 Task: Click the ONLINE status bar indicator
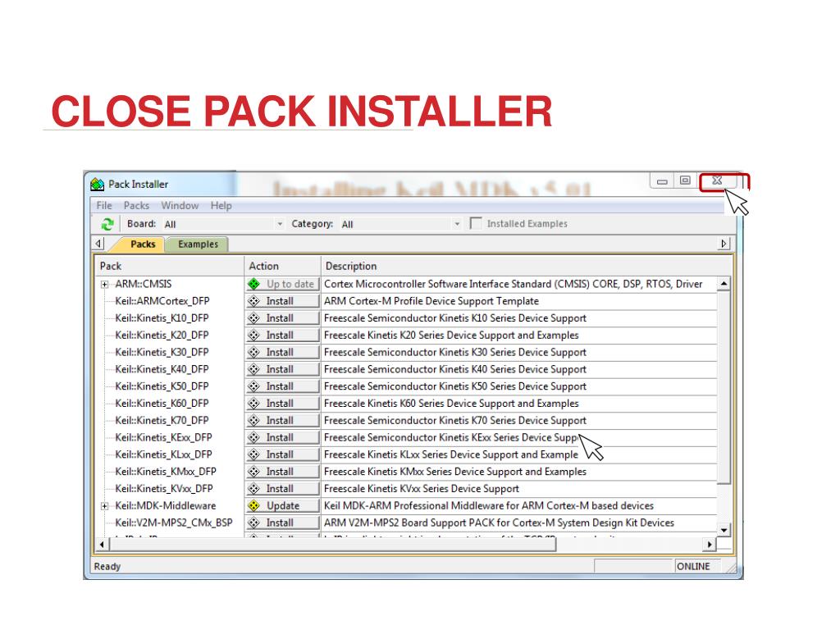click(x=693, y=566)
